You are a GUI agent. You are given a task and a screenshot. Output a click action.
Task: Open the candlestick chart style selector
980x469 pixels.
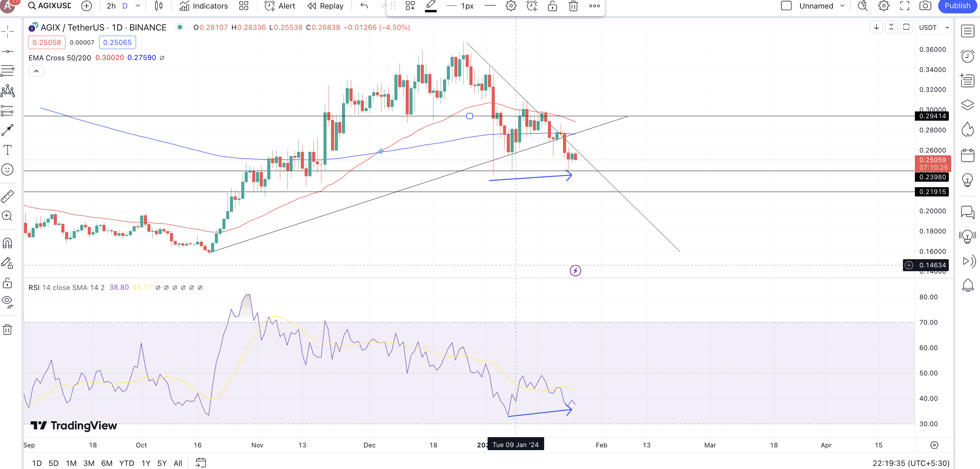(159, 6)
